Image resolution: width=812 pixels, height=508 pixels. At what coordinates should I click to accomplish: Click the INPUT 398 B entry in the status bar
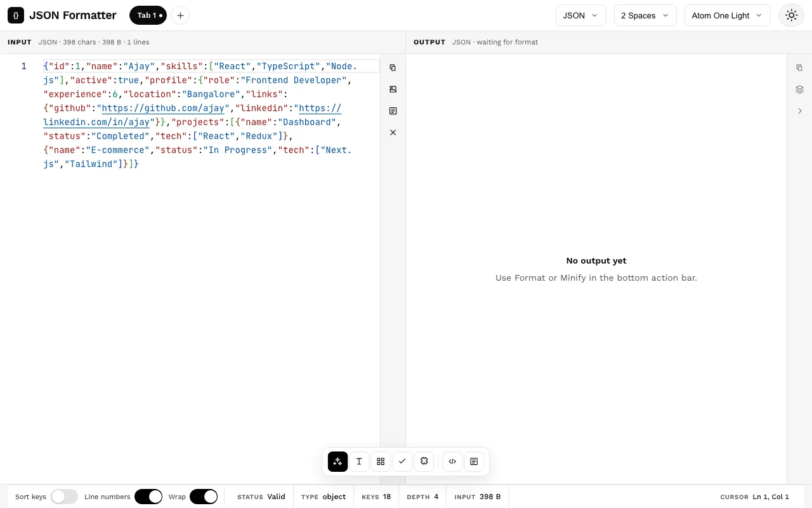[478, 497]
